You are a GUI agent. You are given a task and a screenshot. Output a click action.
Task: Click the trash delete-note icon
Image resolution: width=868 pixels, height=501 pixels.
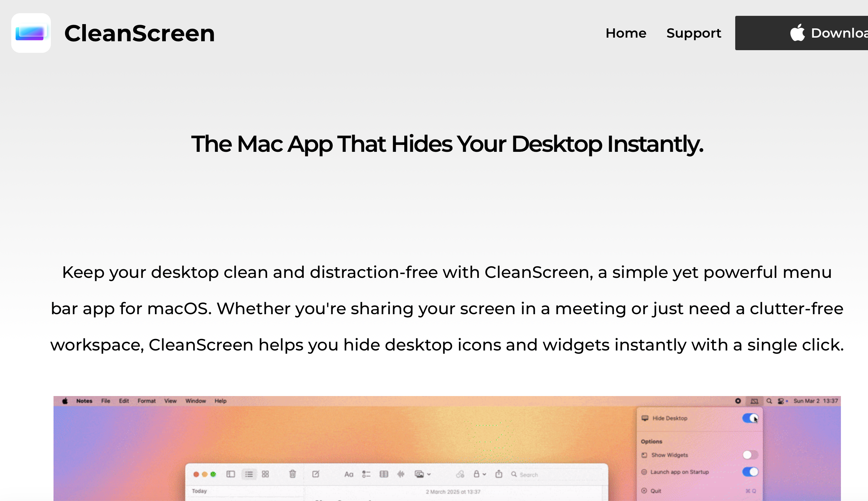[292, 474]
